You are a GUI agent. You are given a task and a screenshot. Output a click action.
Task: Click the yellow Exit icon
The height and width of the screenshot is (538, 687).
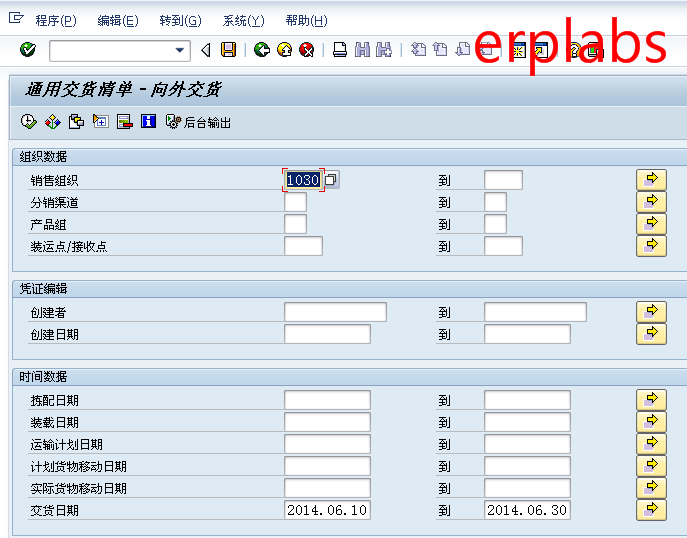tap(285, 50)
